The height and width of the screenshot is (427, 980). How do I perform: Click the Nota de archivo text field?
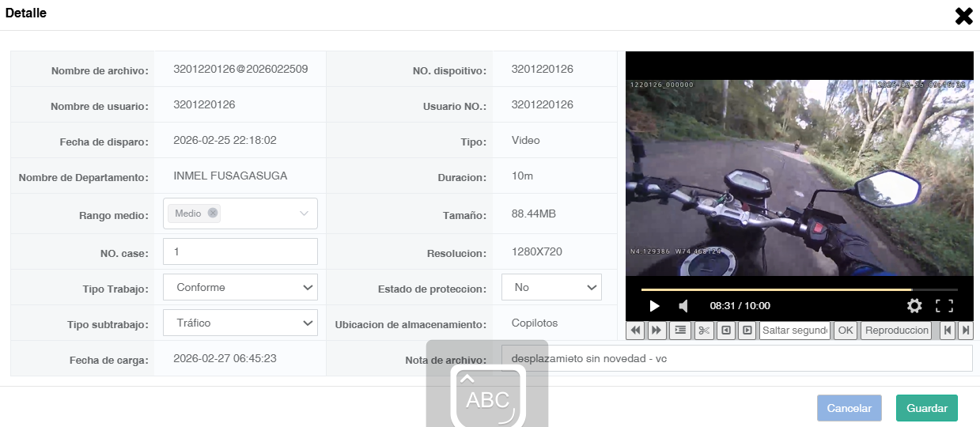(736, 358)
